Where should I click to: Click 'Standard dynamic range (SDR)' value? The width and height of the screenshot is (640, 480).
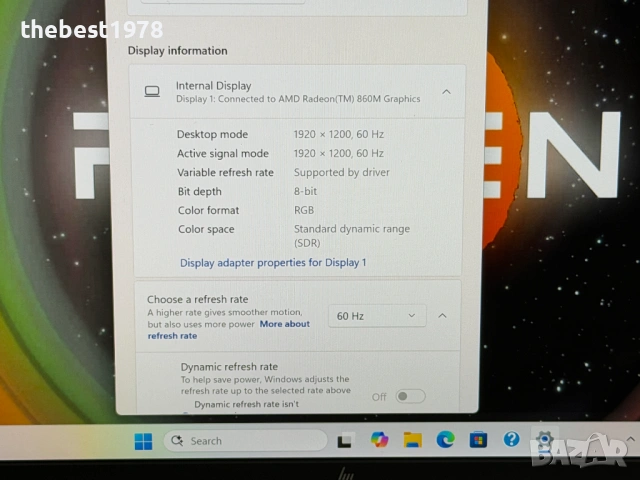[352, 236]
